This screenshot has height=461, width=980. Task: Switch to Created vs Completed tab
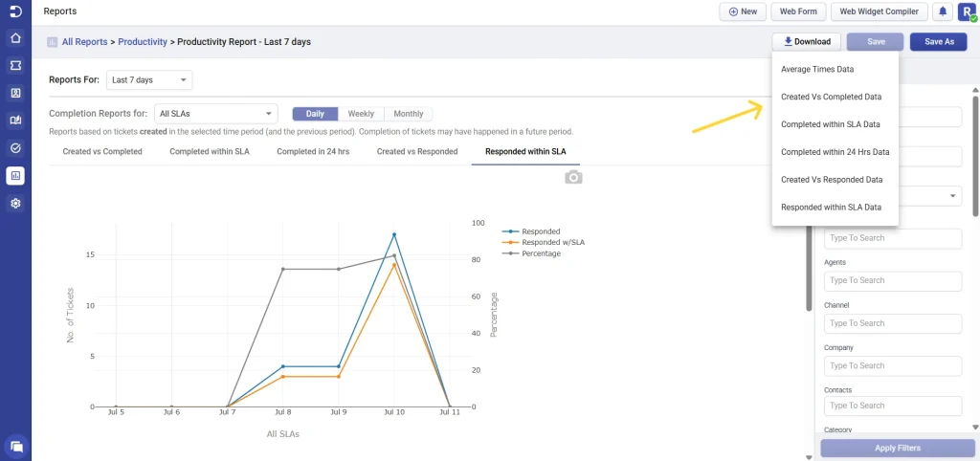point(102,151)
